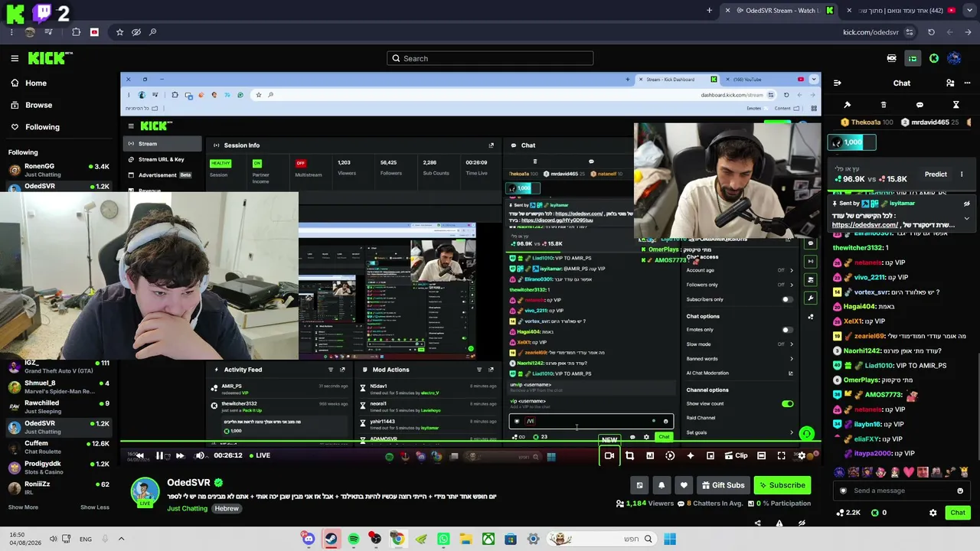The height and width of the screenshot is (551, 980).
Task: Open the three-dot menu next to Predict
Action: click(x=962, y=174)
